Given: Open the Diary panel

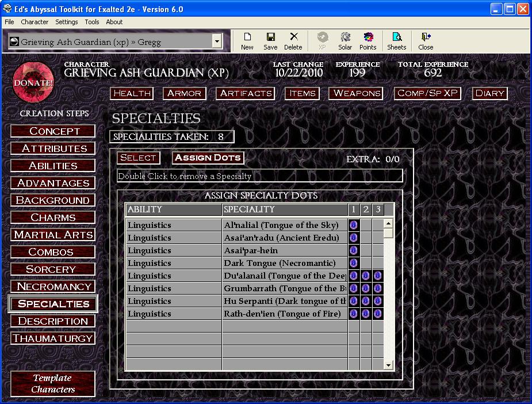Looking at the screenshot, I should (x=489, y=93).
